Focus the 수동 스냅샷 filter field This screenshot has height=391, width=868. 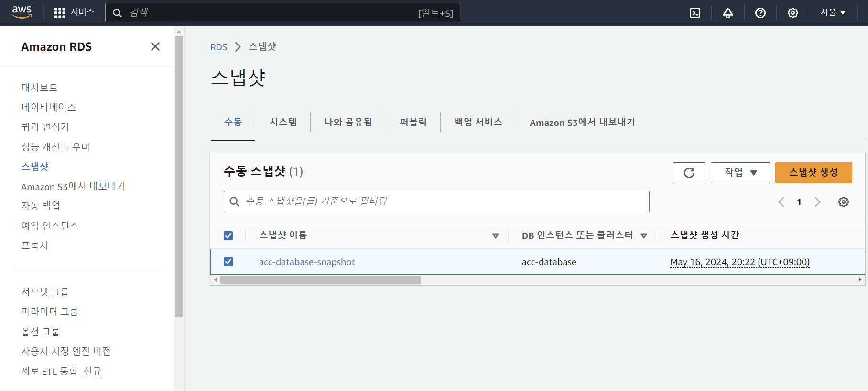pos(436,201)
